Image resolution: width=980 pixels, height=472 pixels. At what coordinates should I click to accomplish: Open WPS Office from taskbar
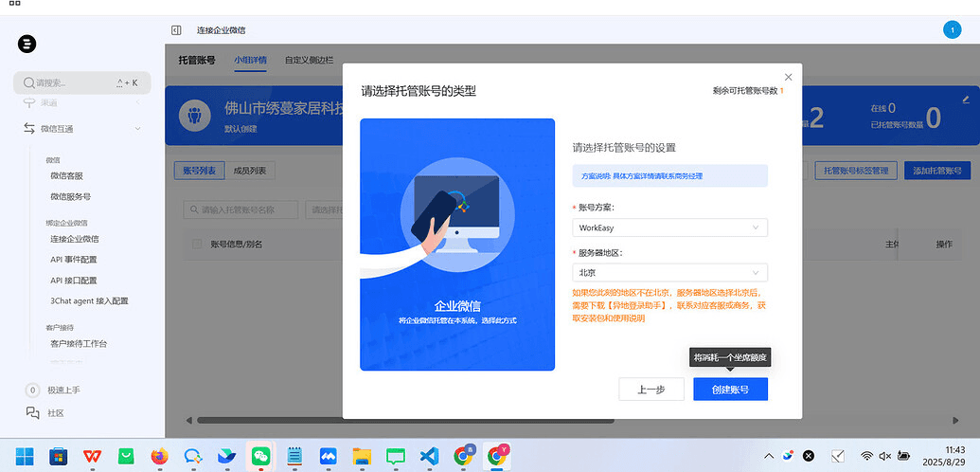coord(92,456)
